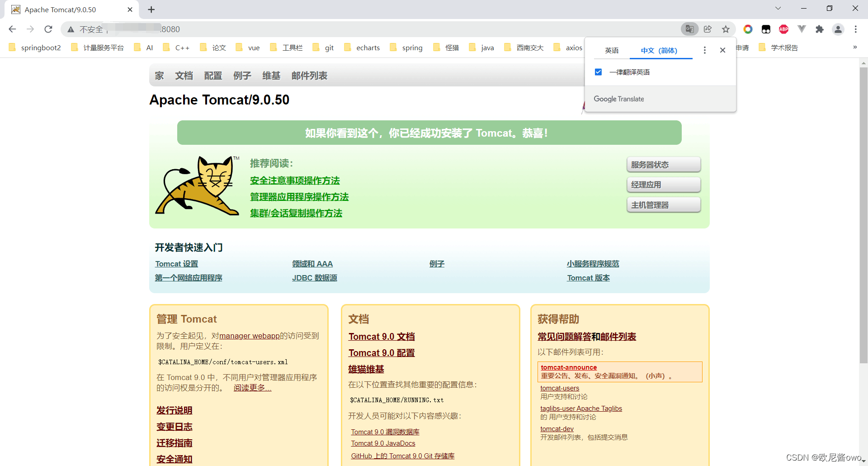Click the 经理应用 button

point(664,185)
